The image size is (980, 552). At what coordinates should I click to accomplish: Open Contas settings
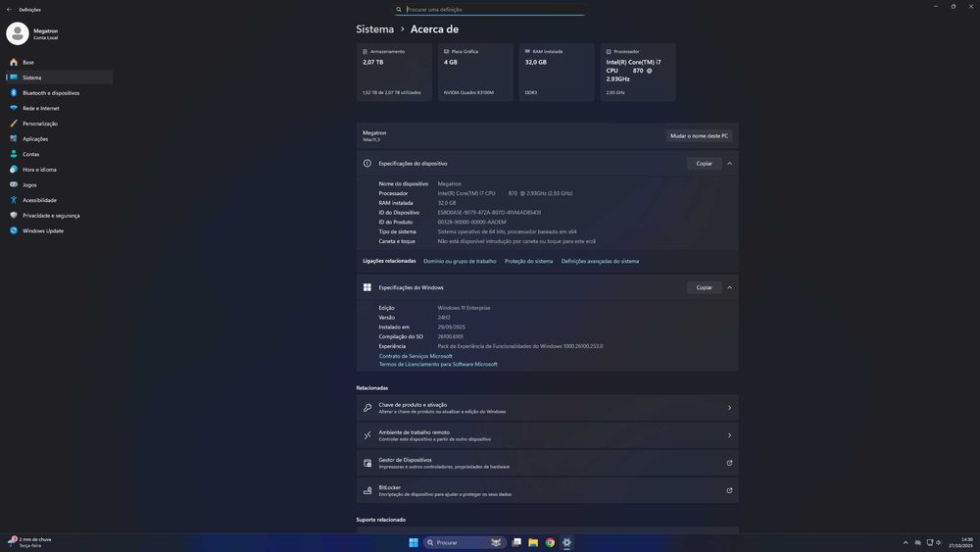click(x=59, y=154)
